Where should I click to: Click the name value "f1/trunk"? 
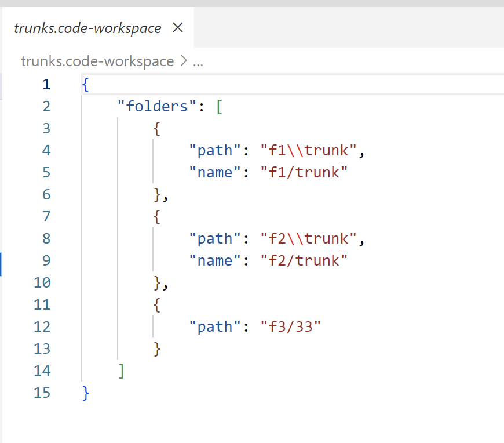pos(304,172)
